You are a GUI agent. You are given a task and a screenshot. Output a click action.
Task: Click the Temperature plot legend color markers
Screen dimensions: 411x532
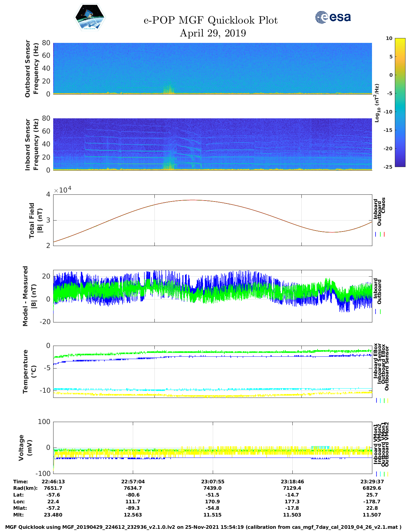[382, 400]
